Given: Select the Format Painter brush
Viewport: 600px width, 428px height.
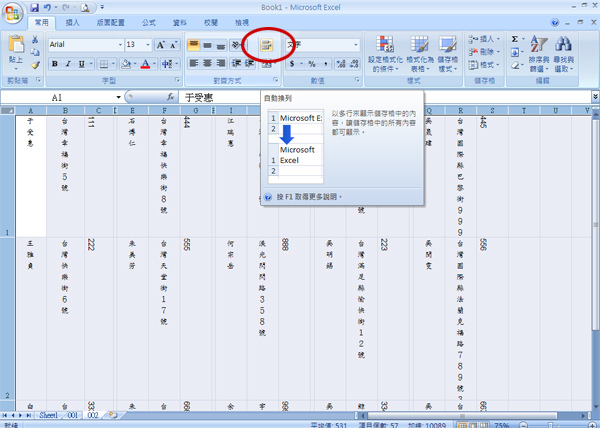Looking at the screenshot, I should 35,65.
